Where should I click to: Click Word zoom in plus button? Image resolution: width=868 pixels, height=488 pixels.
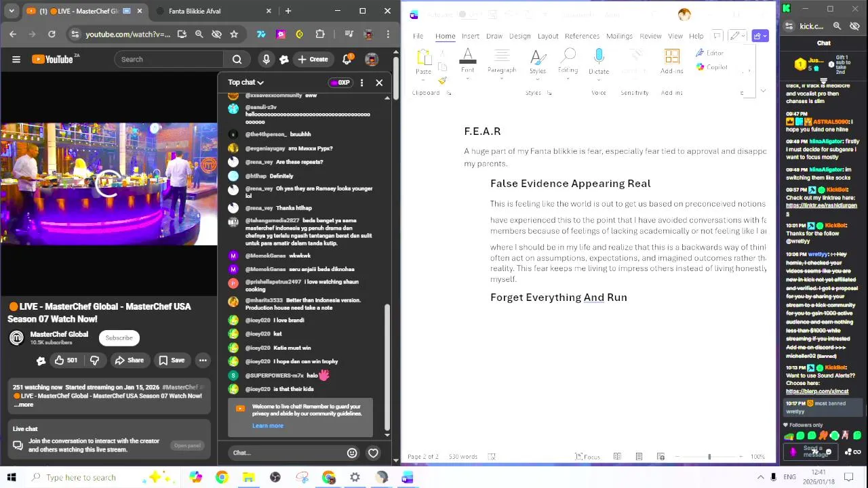(x=741, y=457)
